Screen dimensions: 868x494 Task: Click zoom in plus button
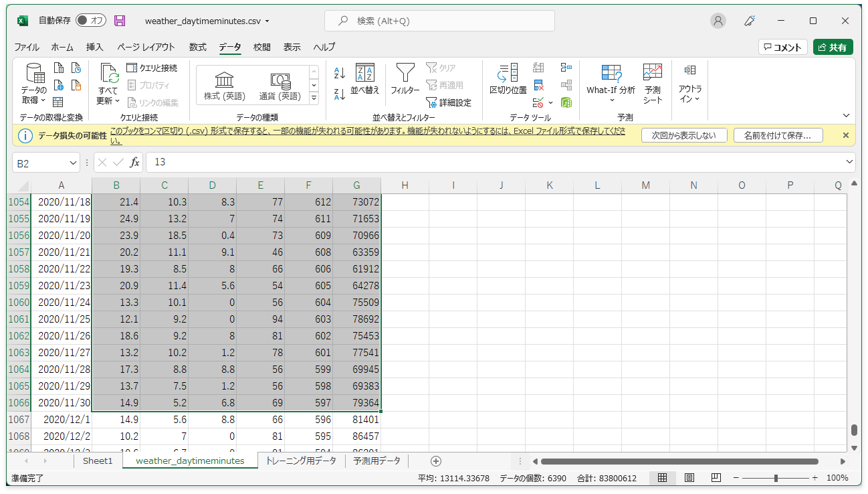[815, 478]
